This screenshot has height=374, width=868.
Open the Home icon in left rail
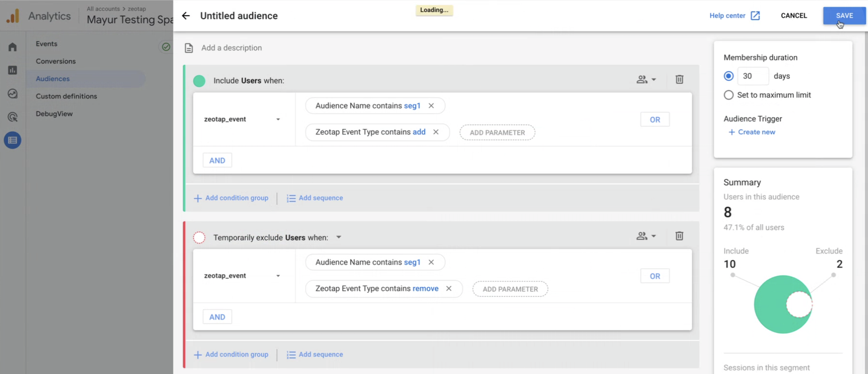tap(12, 47)
